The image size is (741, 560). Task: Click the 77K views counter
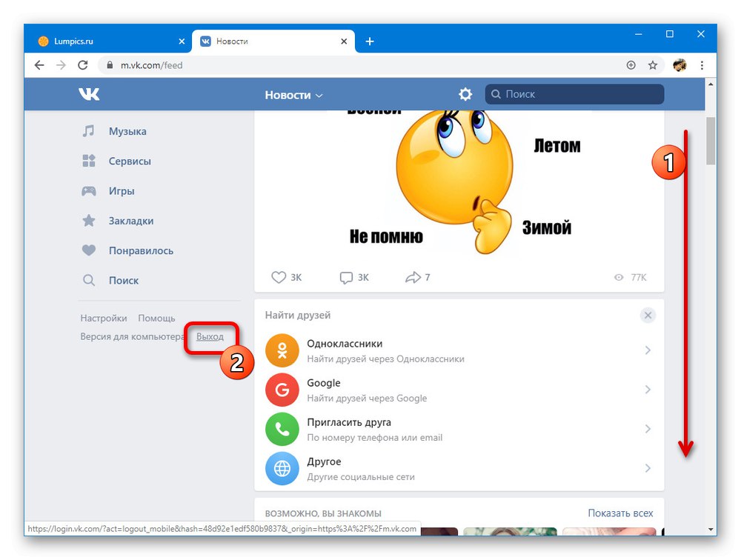click(630, 277)
